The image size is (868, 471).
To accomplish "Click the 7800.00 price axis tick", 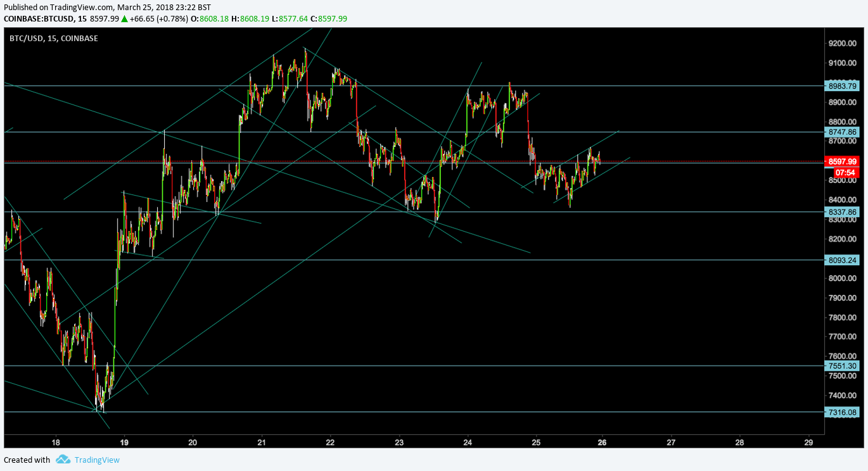I will point(842,318).
